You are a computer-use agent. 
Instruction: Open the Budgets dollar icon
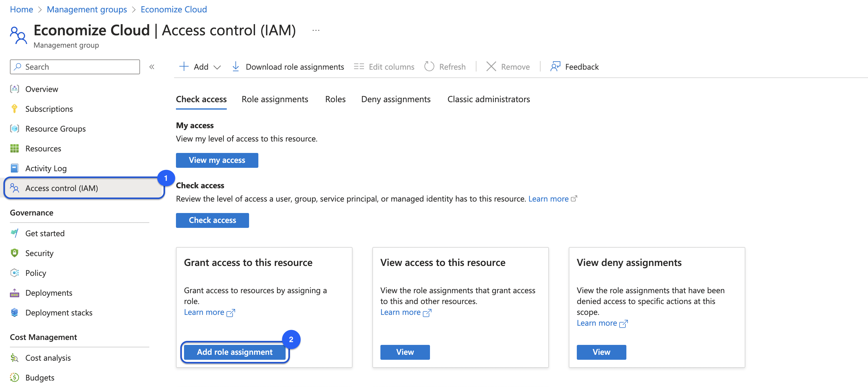click(14, 377)
